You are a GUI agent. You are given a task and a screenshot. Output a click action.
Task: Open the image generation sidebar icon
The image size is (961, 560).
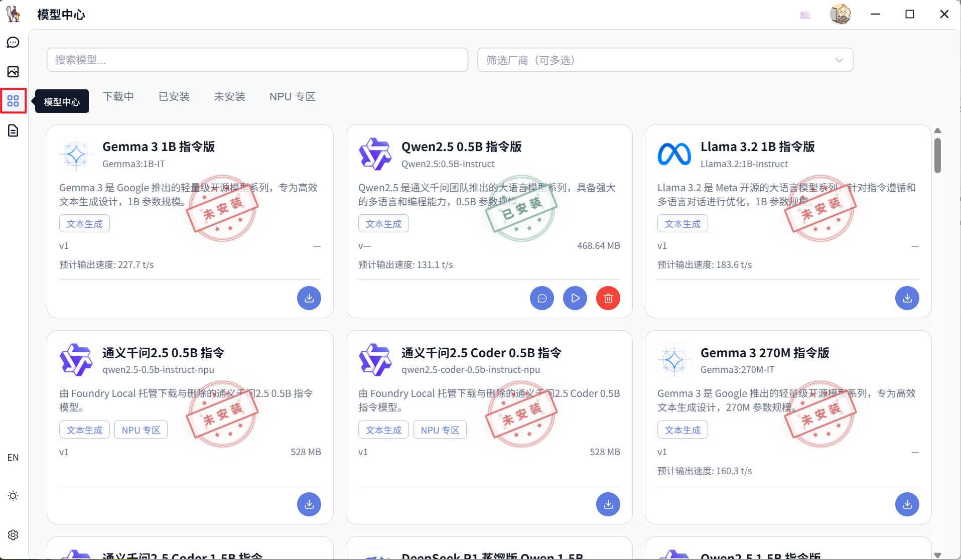click(x=13, y=72)
